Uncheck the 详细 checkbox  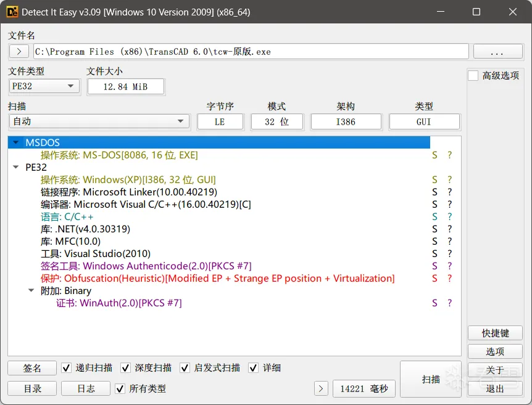click(254, 368)
